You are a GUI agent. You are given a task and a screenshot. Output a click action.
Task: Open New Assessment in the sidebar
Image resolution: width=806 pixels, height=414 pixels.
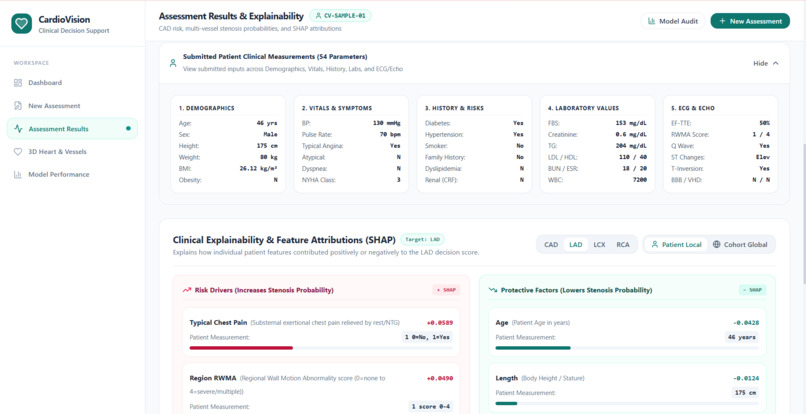(72, 106)
